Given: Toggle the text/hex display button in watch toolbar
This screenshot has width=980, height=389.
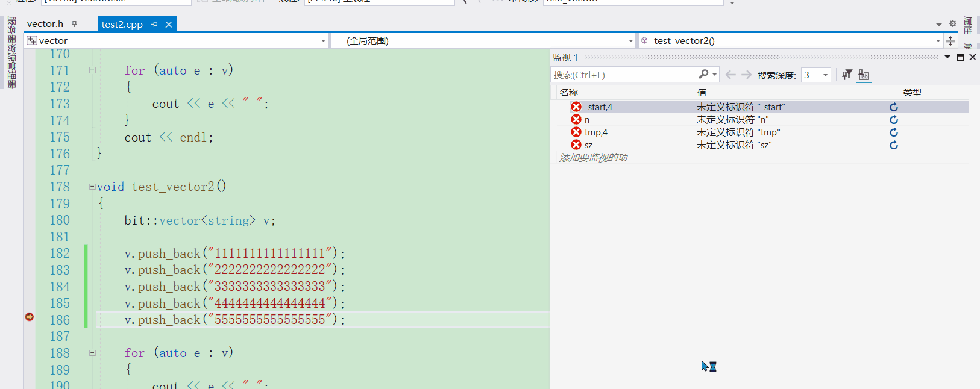Looking at the screenshot, I should coord(864,75).
